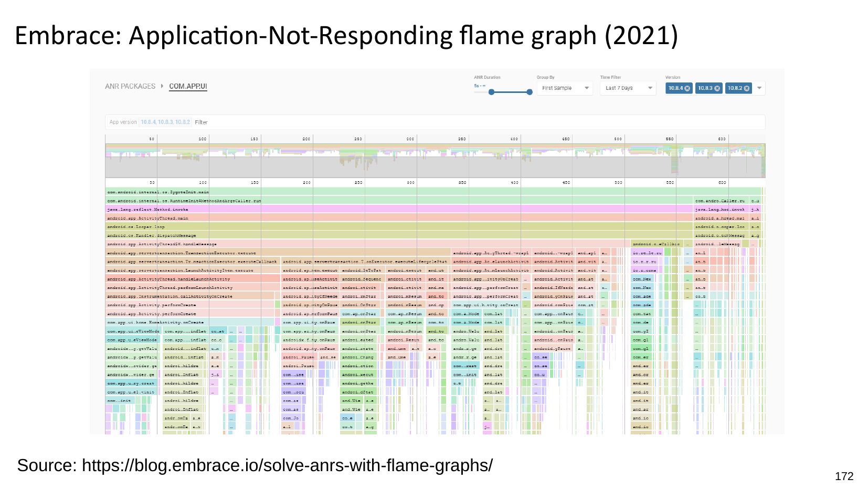Expand the Version selector dropdown arrow
This screenshot has height=489, width=868.
click(x=759, y=88)
